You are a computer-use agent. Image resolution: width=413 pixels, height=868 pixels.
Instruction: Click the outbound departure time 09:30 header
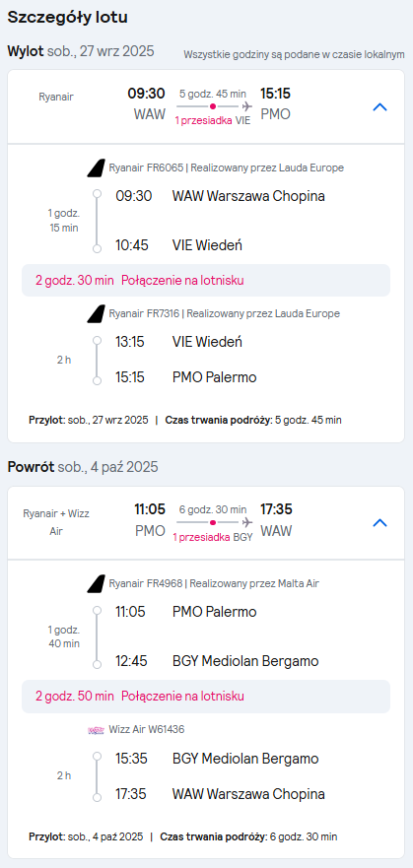coord(146,93)
